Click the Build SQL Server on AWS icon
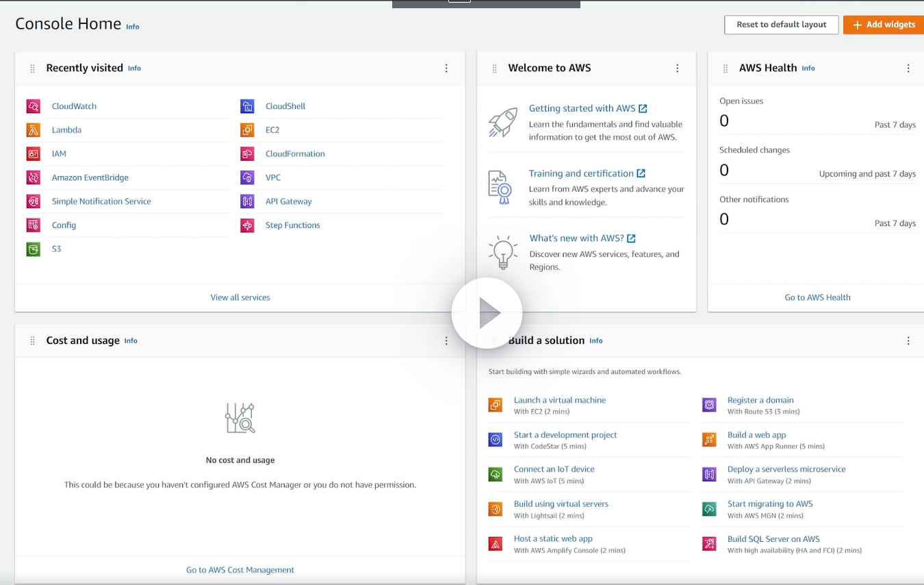Viewport: 924px width, 585px height. 709,544
